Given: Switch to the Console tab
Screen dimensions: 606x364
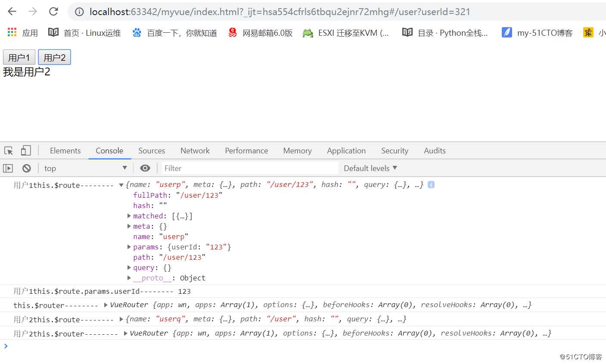Looking at the screenshot, I should click(109, 151).
